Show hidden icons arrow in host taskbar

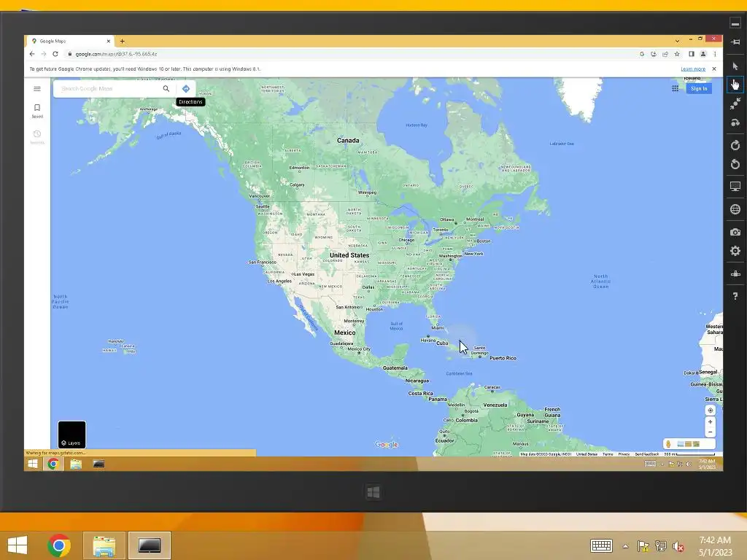tap(625, 545)
